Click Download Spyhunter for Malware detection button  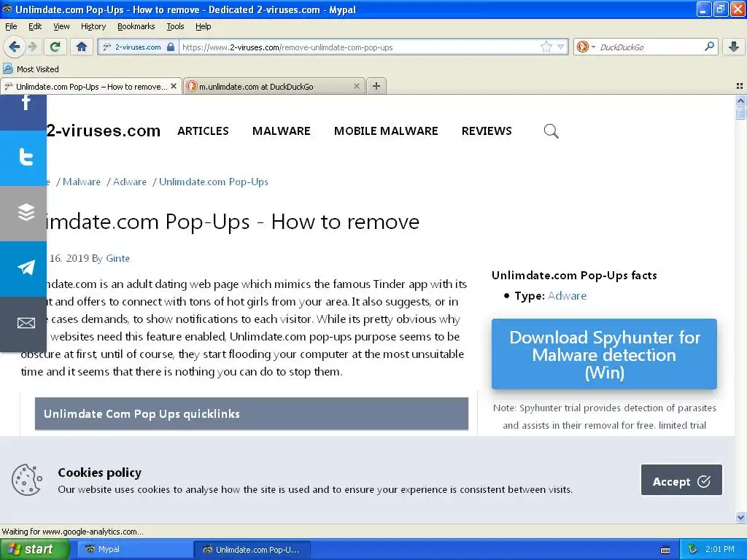[x=604, y=354]
